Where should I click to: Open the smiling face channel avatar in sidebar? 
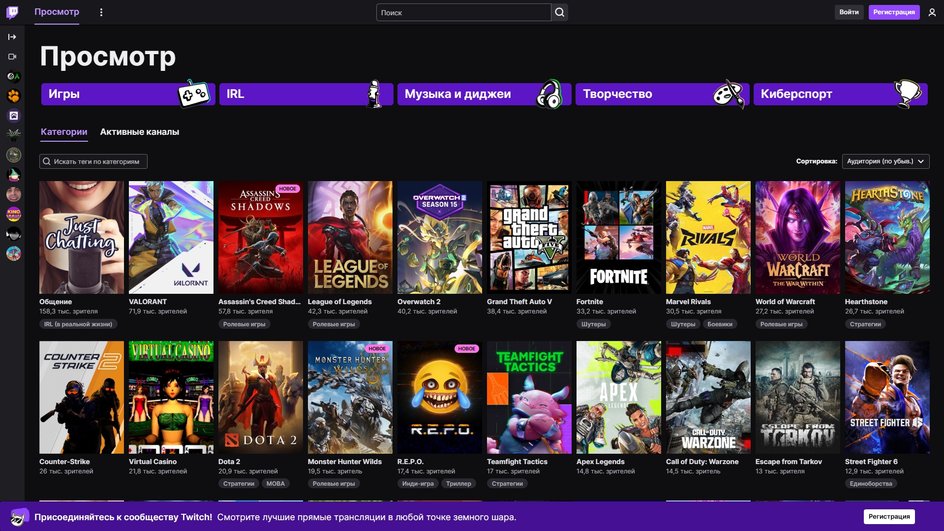(13, 194)
